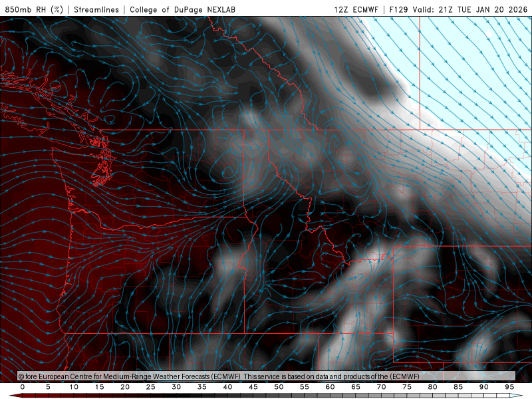This screenshot has width=532, height=399.
Task: Click the "850mb RH (%)" title text
Action: (34, 9)
